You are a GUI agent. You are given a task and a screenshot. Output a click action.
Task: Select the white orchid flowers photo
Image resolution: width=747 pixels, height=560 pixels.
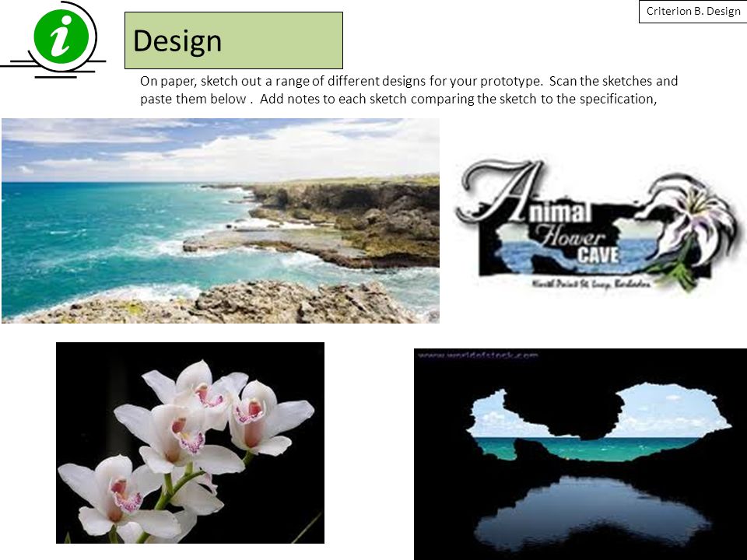click(x=190, y=443)
